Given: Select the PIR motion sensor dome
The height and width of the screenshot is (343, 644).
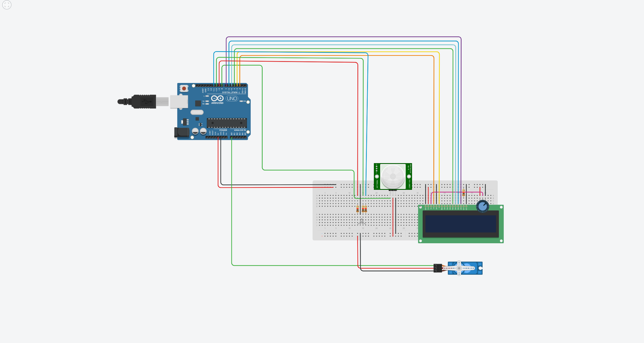Looking at the screenshot, I should [x=393, y=176].
